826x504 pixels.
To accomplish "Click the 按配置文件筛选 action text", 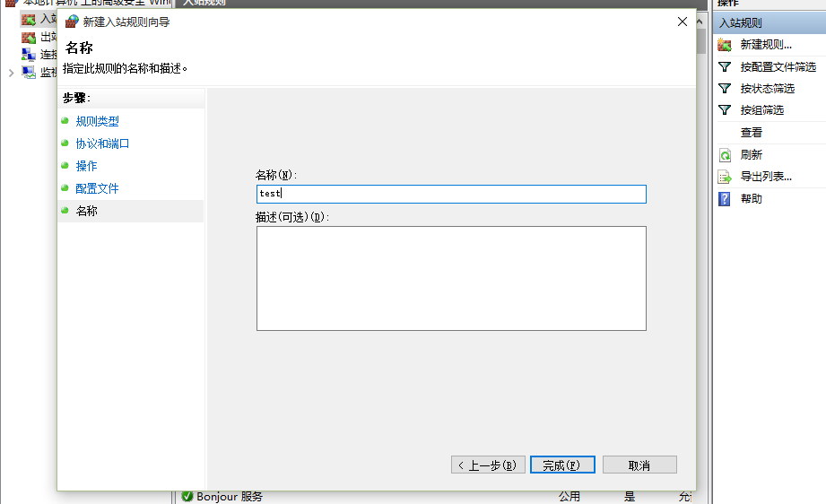I will tap(778, 67).
